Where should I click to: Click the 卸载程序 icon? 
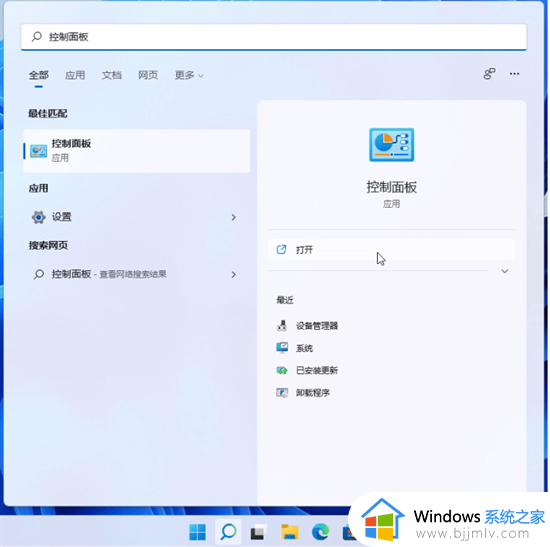coord(282,392)
